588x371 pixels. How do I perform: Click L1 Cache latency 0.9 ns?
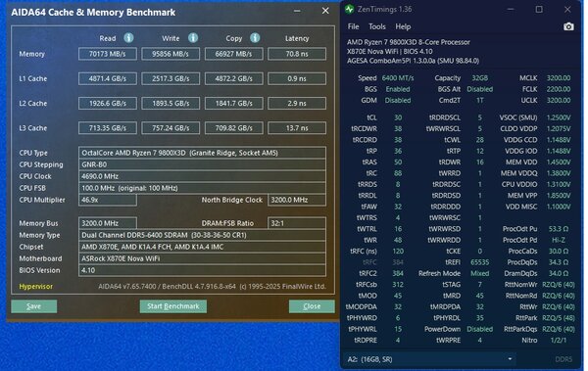297,78
